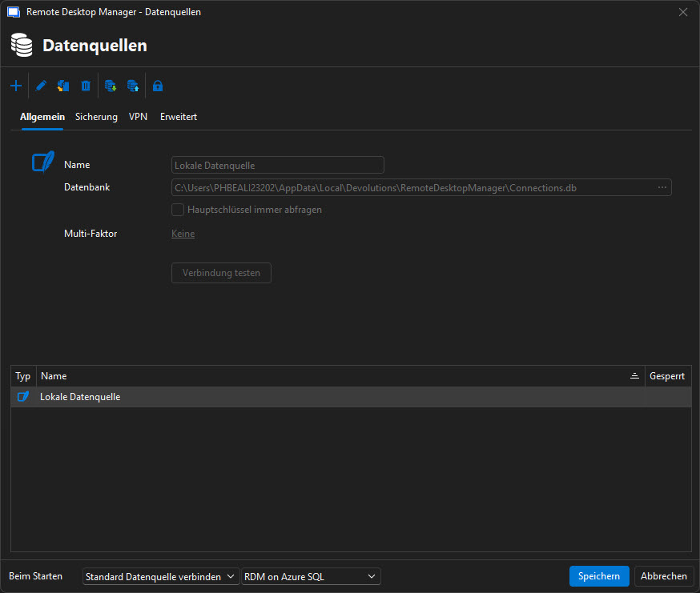Viewport: 700px width, 593px height.
Task: Click the import data source configuration icon
Action: point(111,86)
